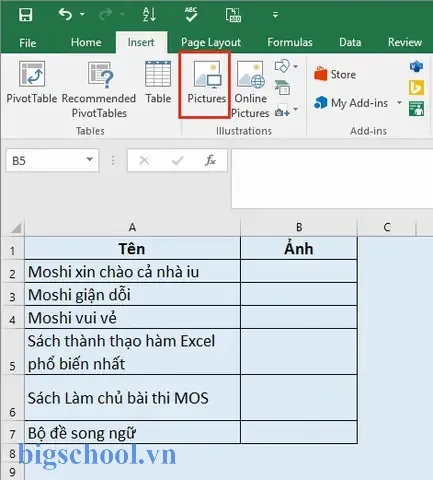Click the People Graph add-in icon

pos(417,109)
